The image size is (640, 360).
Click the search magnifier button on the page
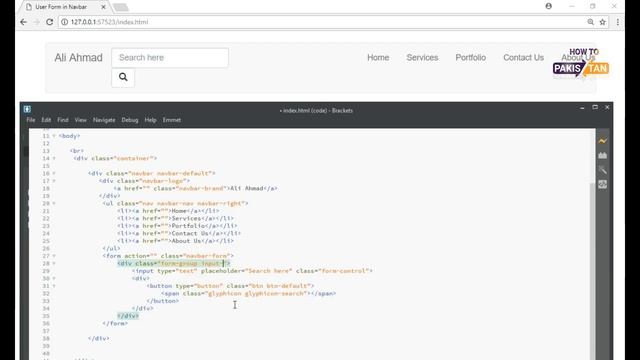pyautogui.click(x=123, y=77)
